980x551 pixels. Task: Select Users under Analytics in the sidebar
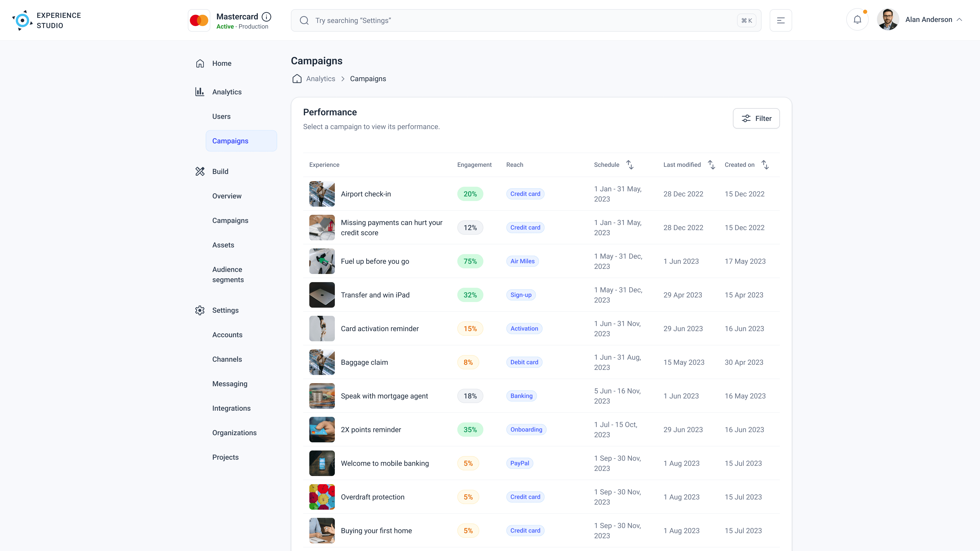click(x=221, y=116)
